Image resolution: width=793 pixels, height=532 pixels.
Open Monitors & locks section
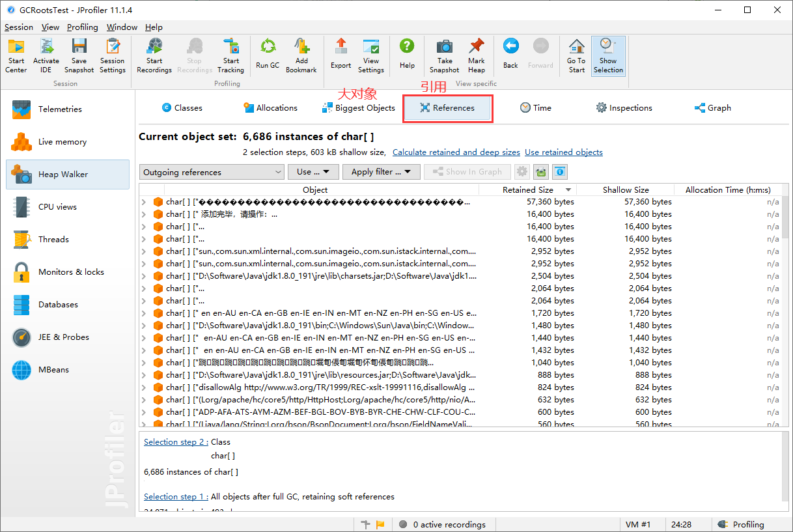coord(68,272)
